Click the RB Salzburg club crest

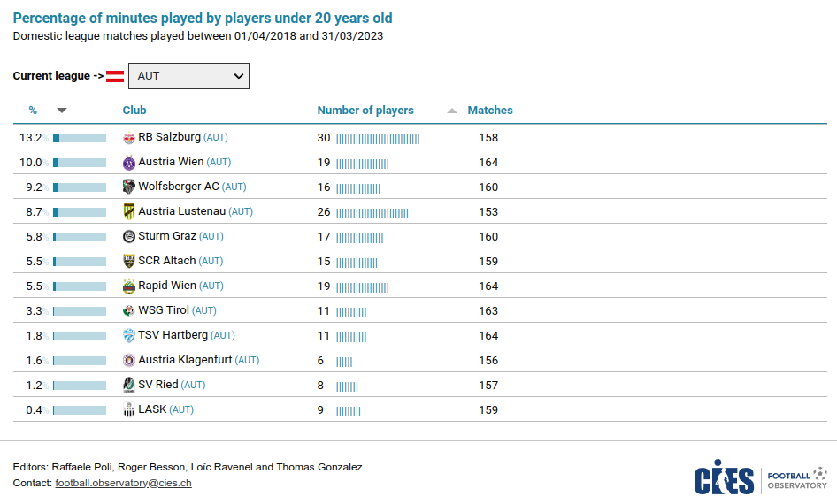128,138
